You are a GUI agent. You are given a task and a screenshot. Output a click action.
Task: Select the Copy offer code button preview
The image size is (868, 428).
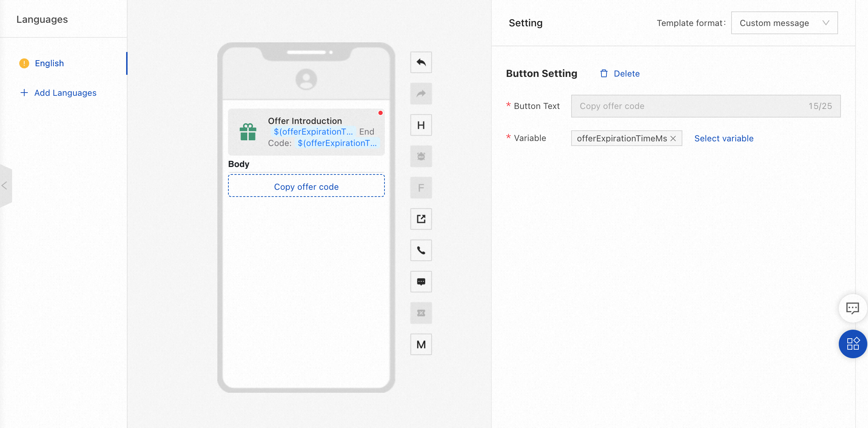[x=306, y=187]
